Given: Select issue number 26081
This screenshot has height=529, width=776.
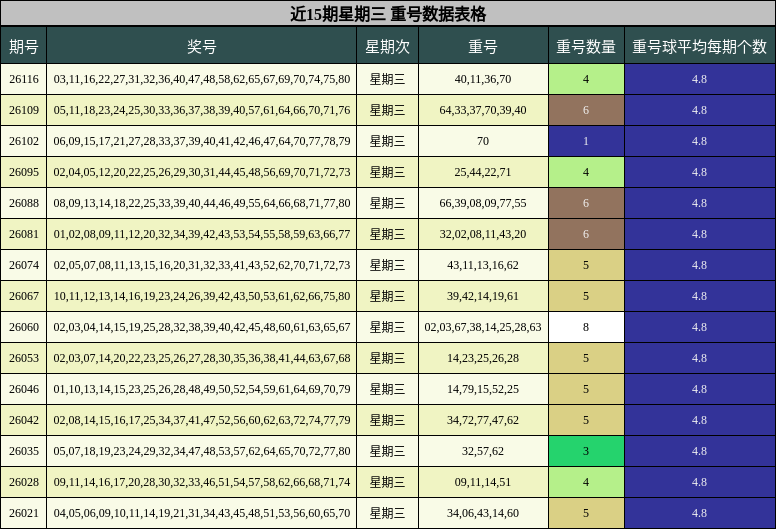Looking at the screenshot, I should tap(24, 234).
